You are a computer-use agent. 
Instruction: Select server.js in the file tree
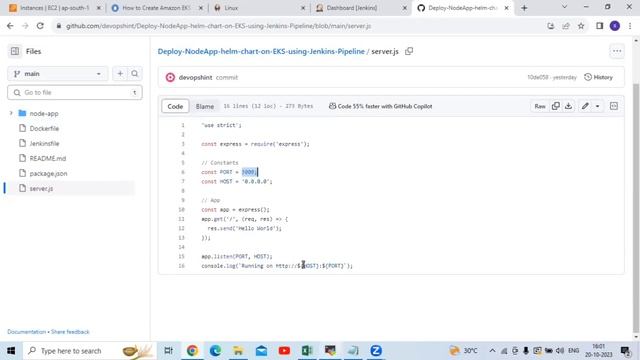coord(41,189)
